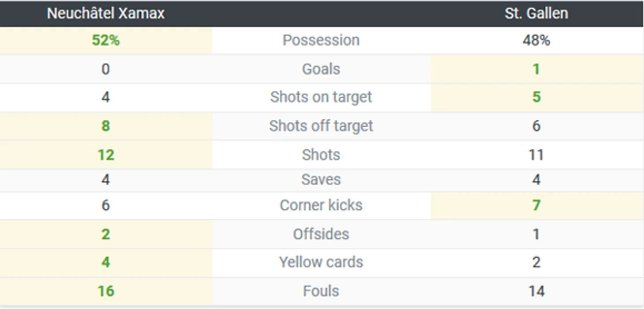Click the Yellow cards label
The image size is (644, 309).
(321, 262)
